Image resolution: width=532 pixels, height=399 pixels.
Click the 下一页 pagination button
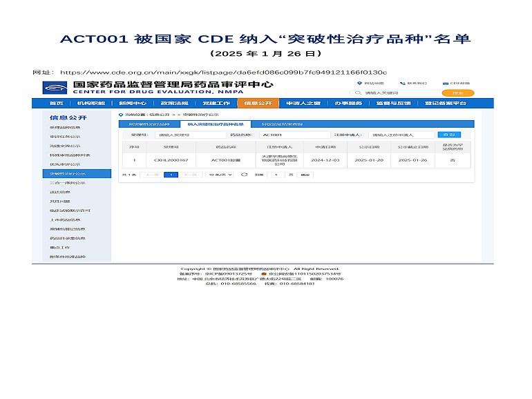click(190, 175)
